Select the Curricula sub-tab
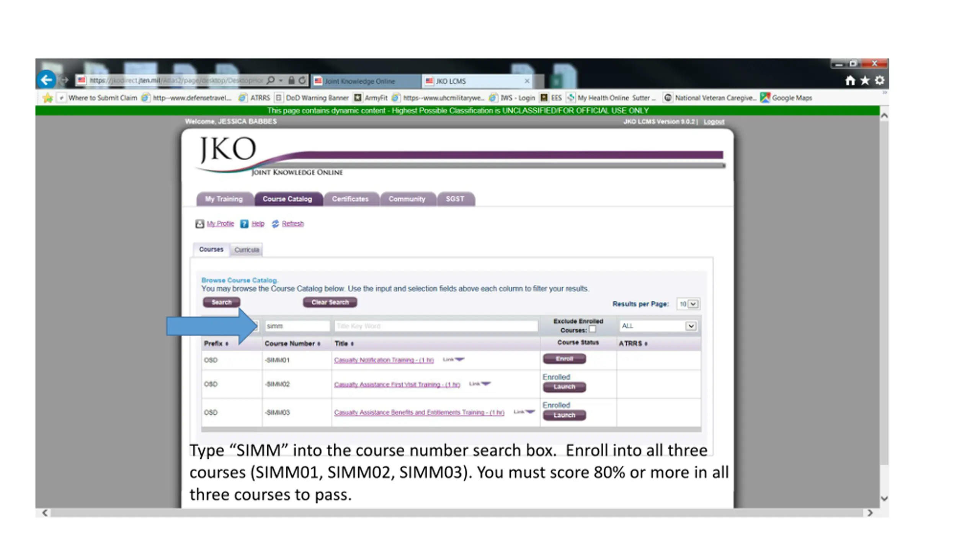 click(247, 250)
